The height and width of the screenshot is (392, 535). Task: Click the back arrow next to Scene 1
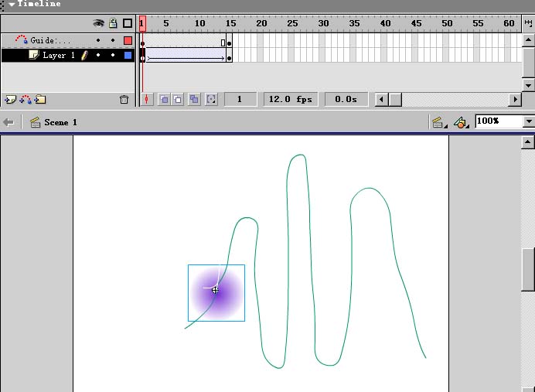[9, 122]
